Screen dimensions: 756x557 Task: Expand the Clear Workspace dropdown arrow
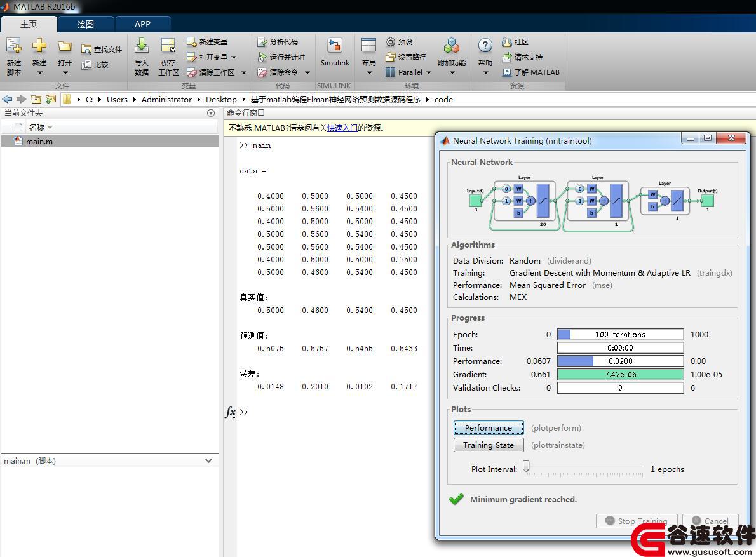click(x=244, y=72)
